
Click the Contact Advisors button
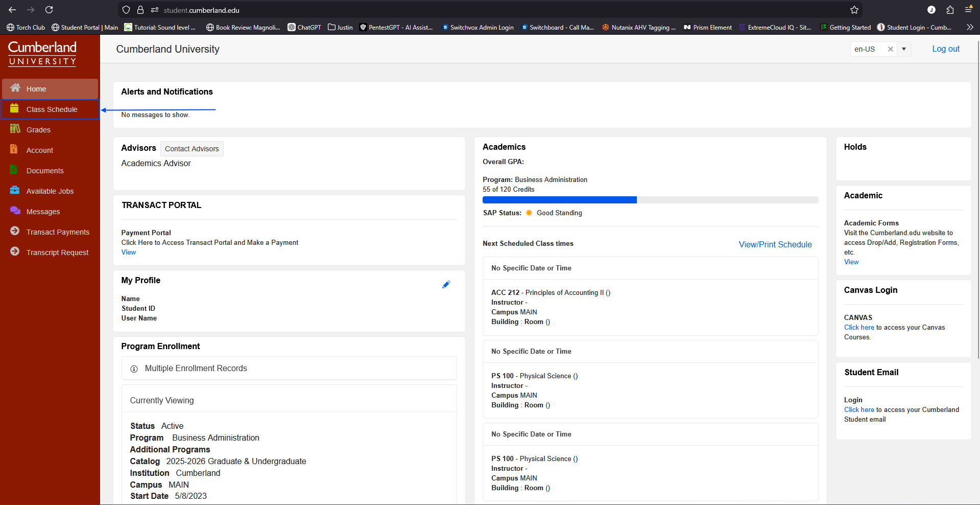coord(192,149)
